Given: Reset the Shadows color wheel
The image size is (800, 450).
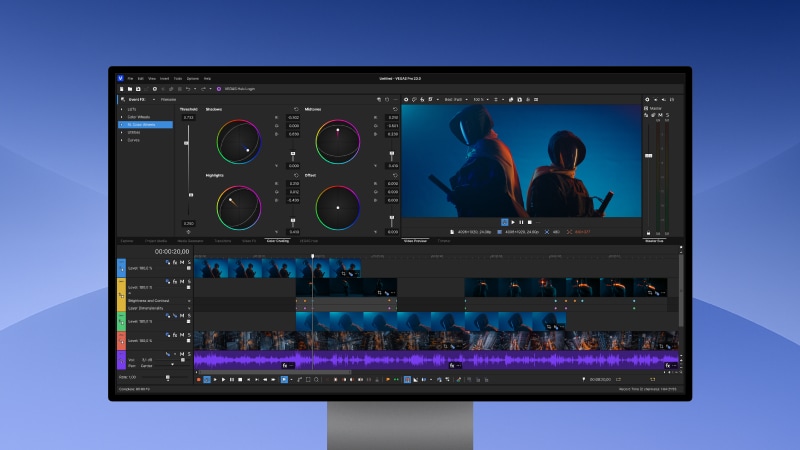Looking at the screenshot, I should coord(295,109).
